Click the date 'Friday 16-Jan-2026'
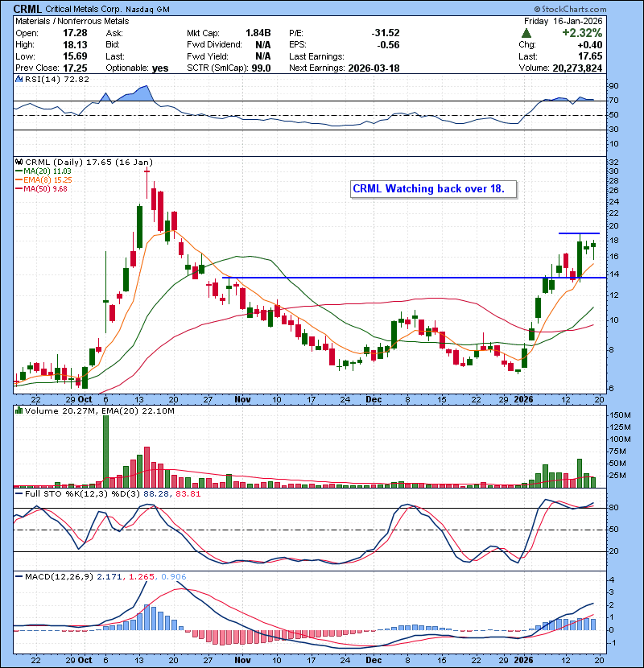 (563, 21)
